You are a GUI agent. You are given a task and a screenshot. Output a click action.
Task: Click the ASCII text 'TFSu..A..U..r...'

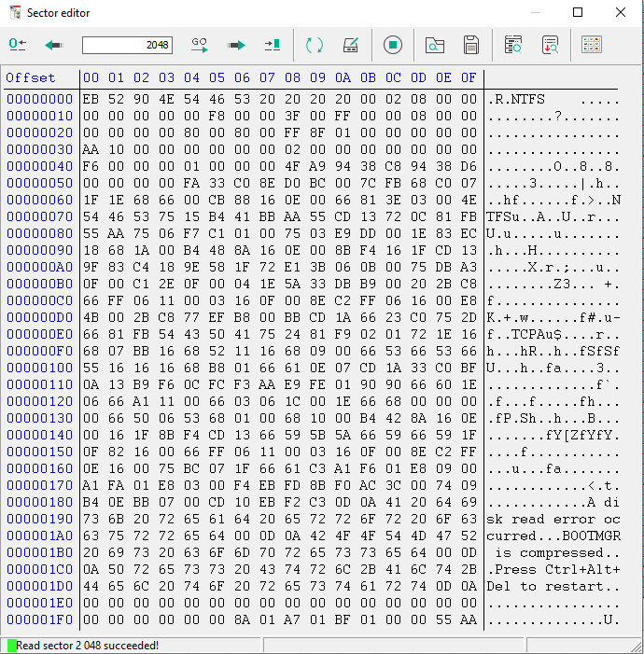[553, 216]
